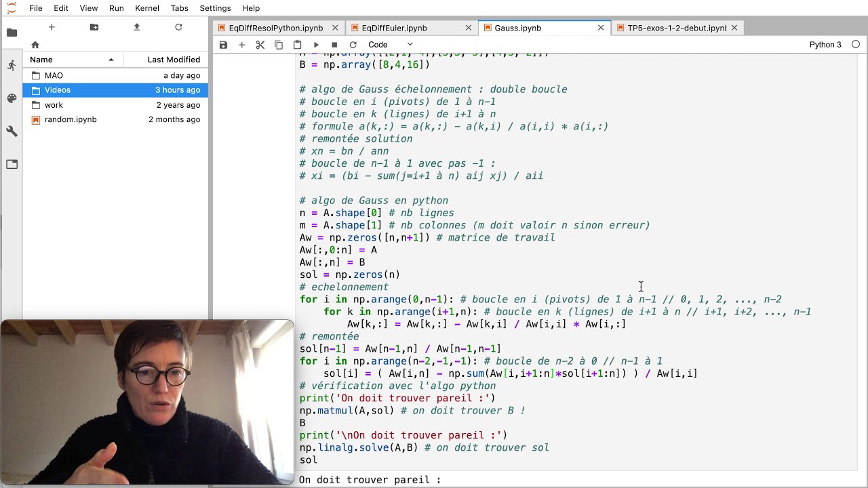Interrupt the kernel with stop icon
The width and height of the screenshot is (868, 488).
(334, 45)
